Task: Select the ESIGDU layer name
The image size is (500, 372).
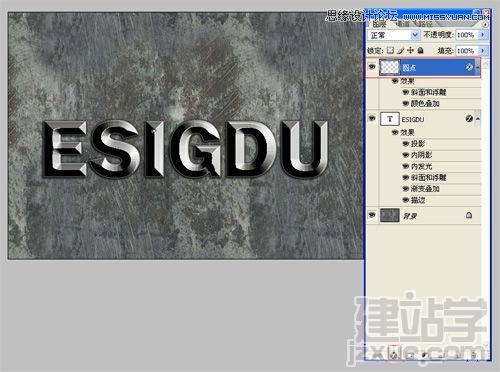Action: [x=413, y=119]
